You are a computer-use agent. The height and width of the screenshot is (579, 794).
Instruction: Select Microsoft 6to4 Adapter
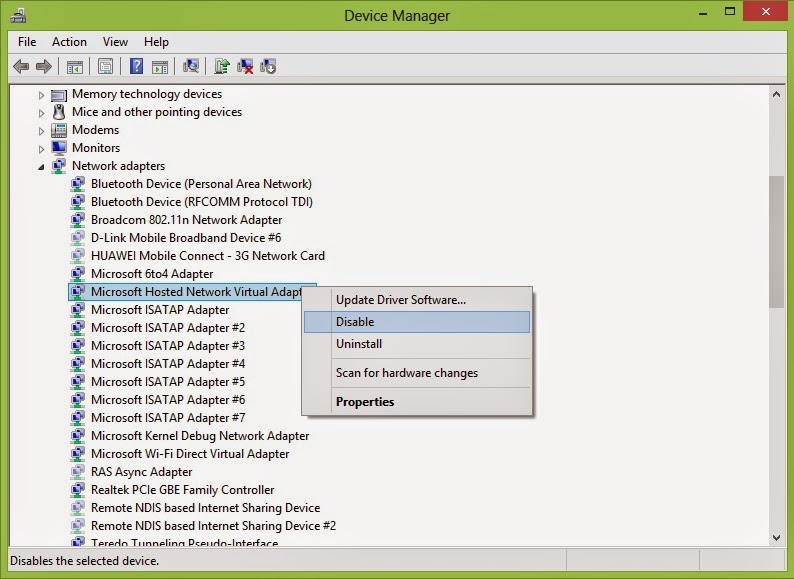(152, 274)
